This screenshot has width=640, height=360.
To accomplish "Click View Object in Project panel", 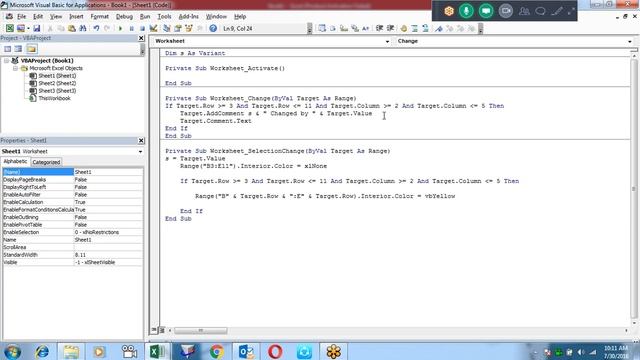I will 18,49.
